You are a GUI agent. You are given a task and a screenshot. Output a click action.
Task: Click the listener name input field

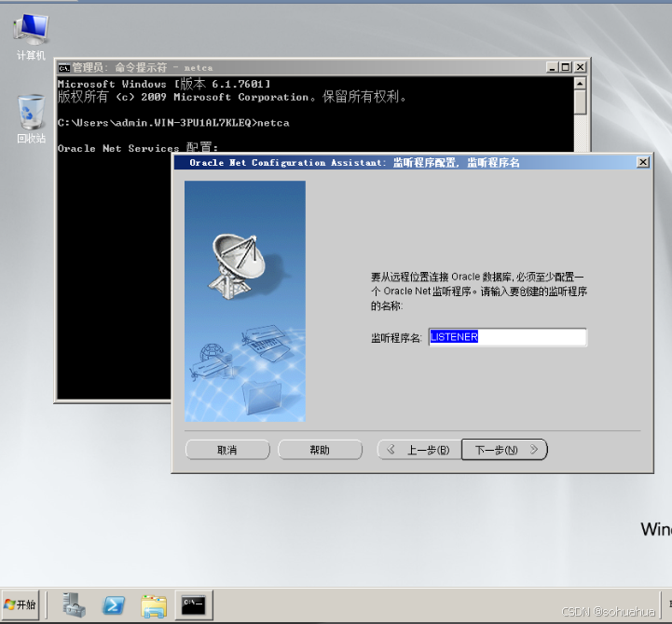click(507, 337)
